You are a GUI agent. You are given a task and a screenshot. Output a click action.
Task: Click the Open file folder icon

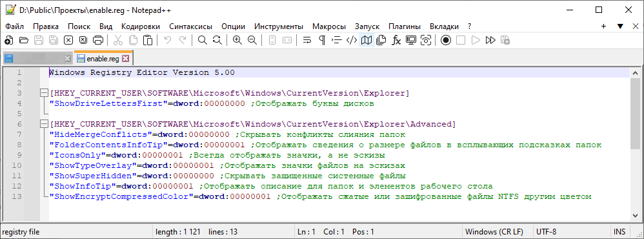click(x=24, y=40)
